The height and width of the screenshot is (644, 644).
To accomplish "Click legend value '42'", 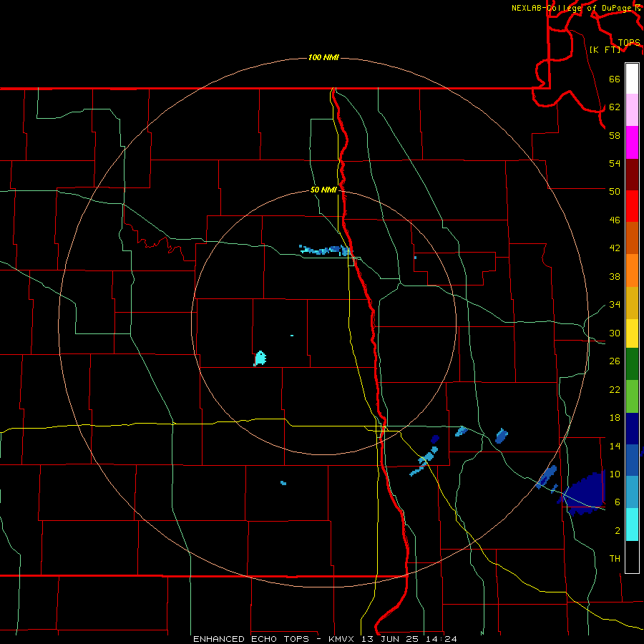I will [615, 248].
